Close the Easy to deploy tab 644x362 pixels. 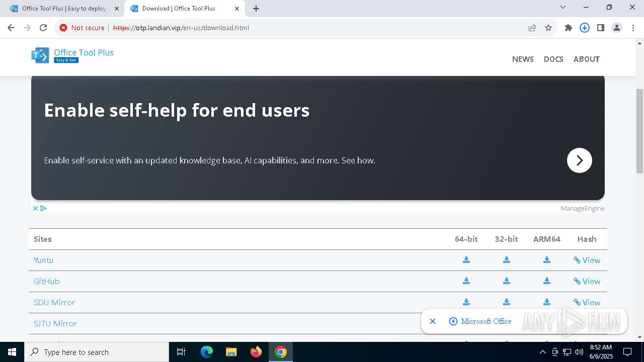tap(117, 9)
